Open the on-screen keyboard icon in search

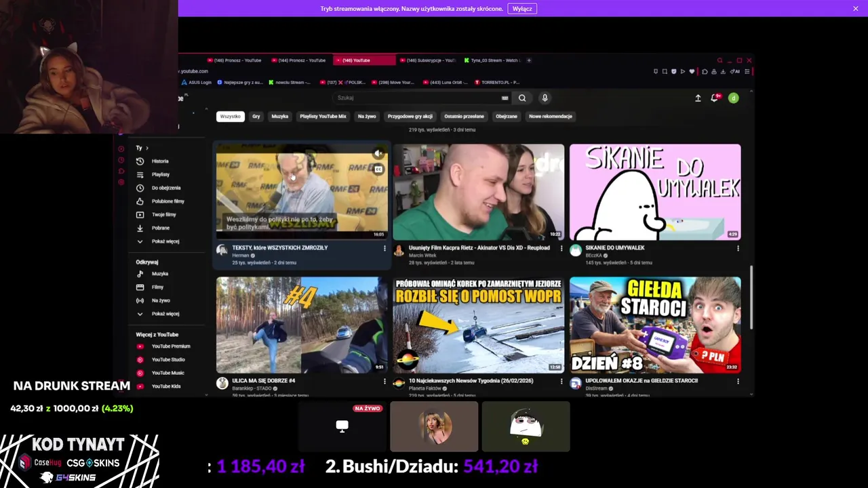pyautogui.click(x=505, y=98)
